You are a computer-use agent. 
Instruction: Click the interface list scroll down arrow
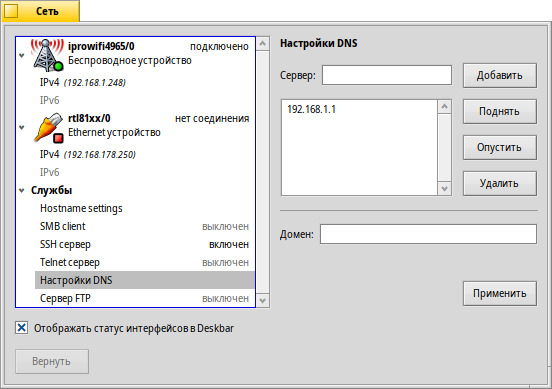(x=263, y=301)
